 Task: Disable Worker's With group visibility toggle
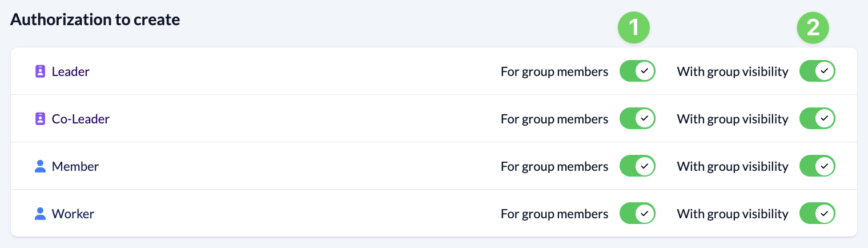point(817,214)
